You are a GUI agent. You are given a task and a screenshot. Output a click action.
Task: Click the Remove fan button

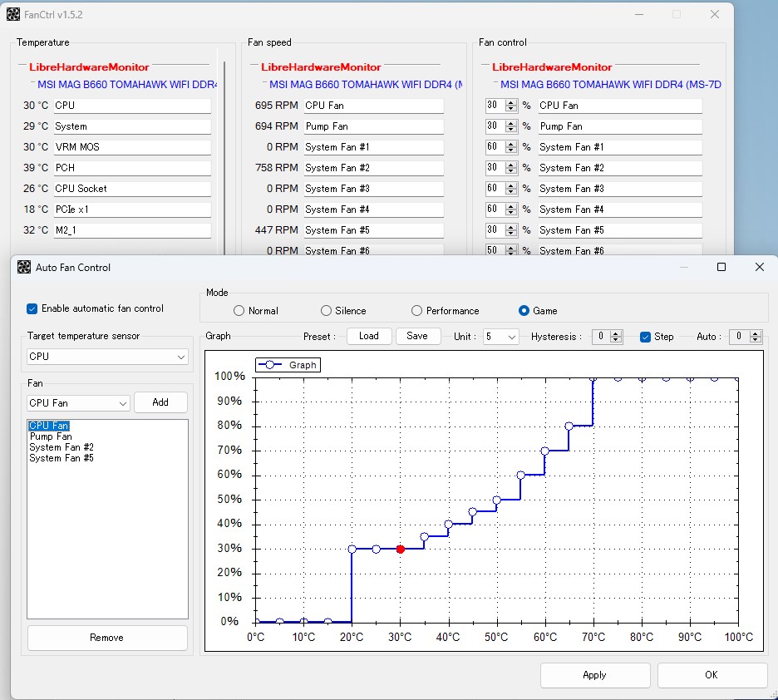pyautogui.click(x=107, y=638)
